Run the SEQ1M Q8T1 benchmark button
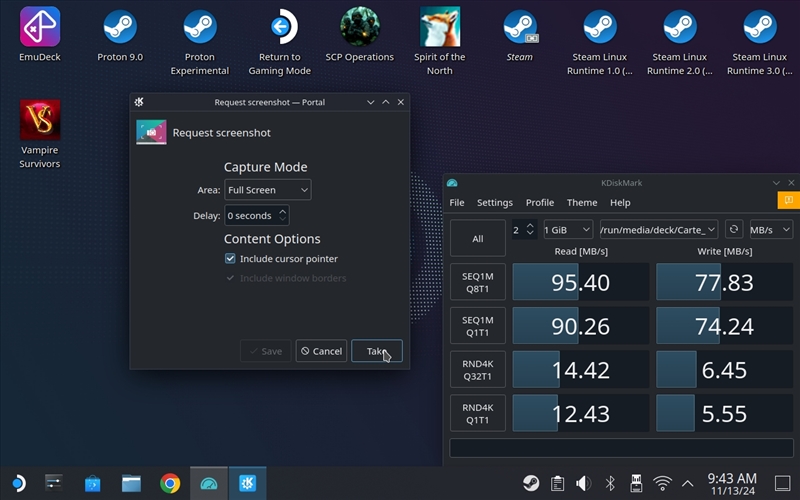 [x=477, y=282]
